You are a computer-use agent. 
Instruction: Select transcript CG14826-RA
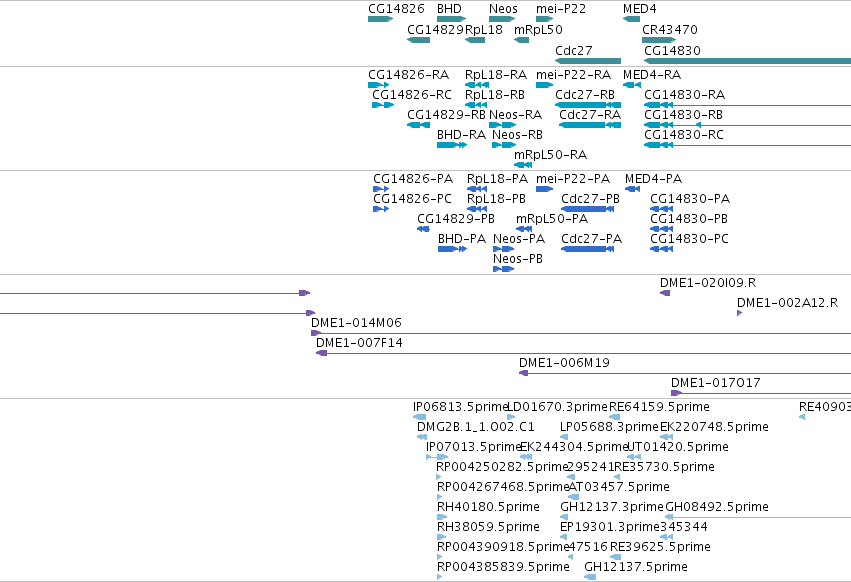click(x=379, y=85)
